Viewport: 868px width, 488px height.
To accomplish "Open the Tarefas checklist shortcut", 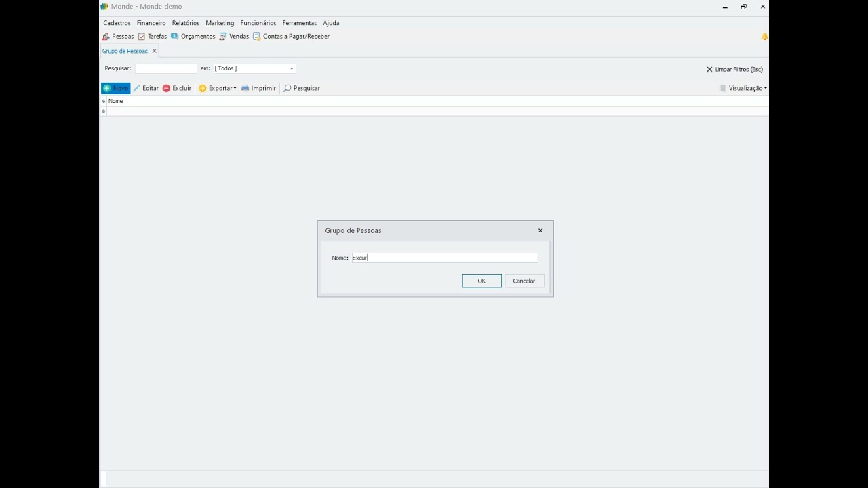I will (x=153, y=37).
